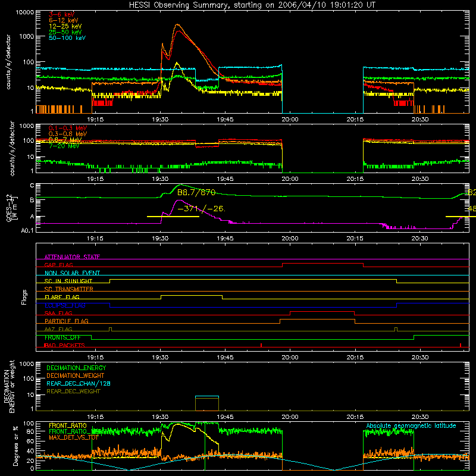Select the 50-100 keV legend label

(x=67, y=38)
